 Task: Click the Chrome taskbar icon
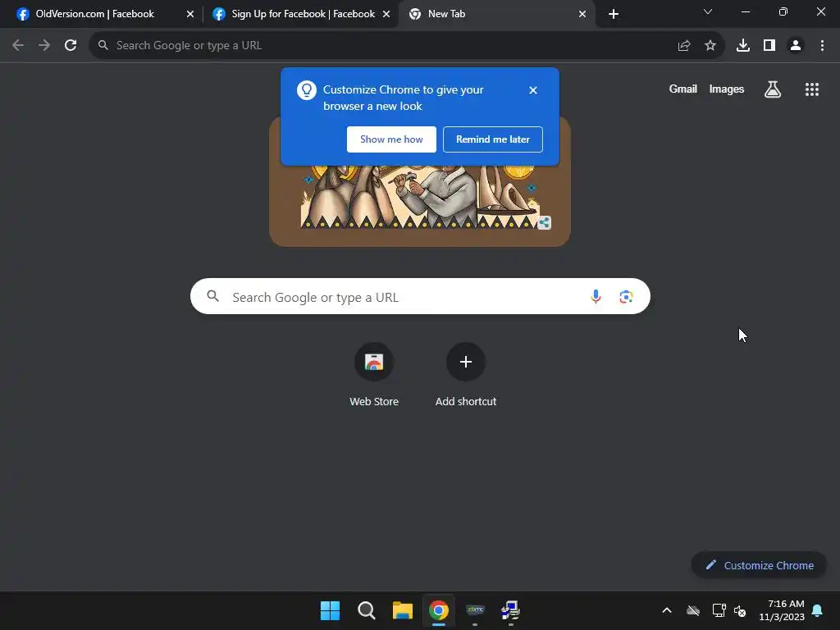coord(439,610)
